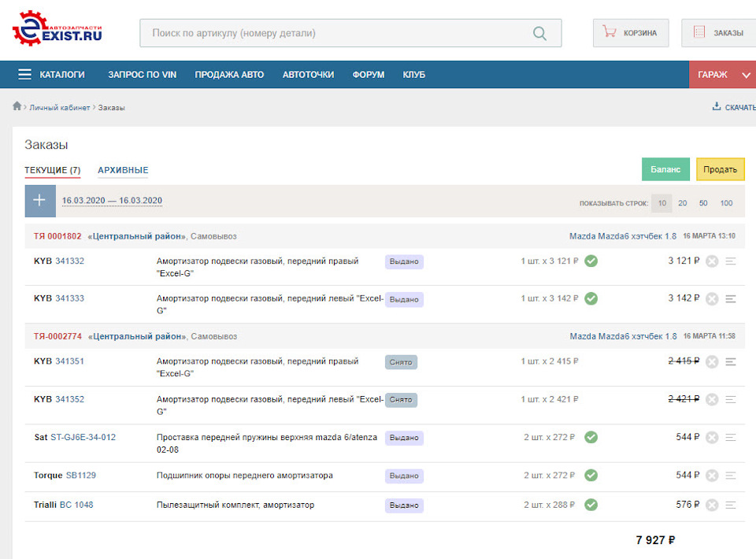Open Запрос по VIN menu item
756x559 pixels.
point(142,75)
